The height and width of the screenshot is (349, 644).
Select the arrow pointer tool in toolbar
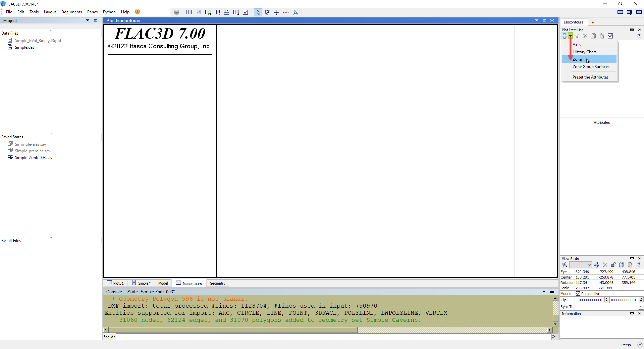[x=258, y=12]
